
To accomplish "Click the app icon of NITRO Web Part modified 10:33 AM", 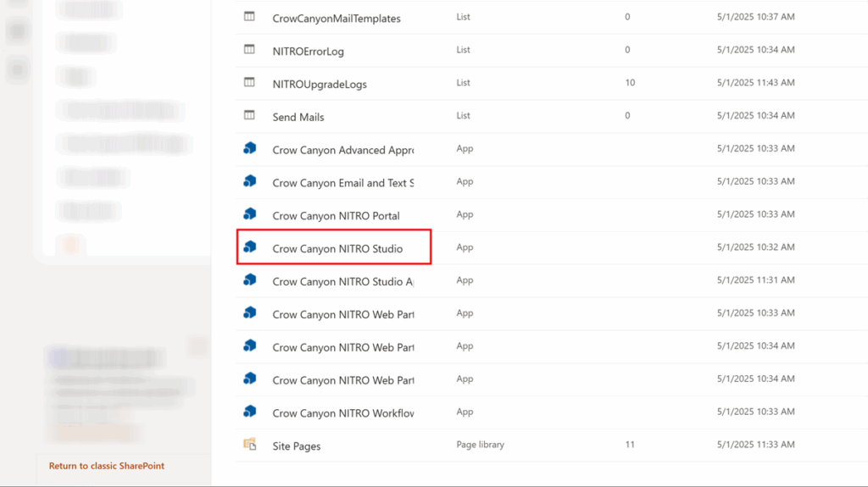I will pos(250,313).
